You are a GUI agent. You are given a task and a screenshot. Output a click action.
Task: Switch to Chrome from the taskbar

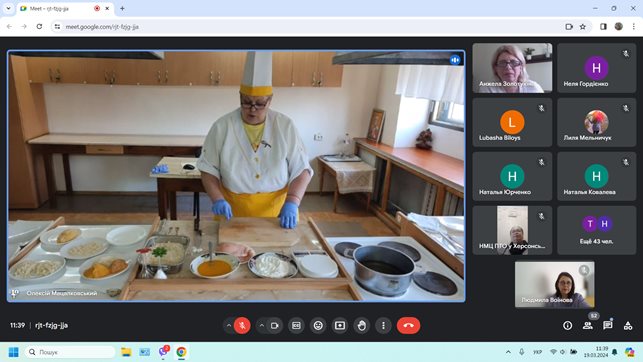(181, 352)
